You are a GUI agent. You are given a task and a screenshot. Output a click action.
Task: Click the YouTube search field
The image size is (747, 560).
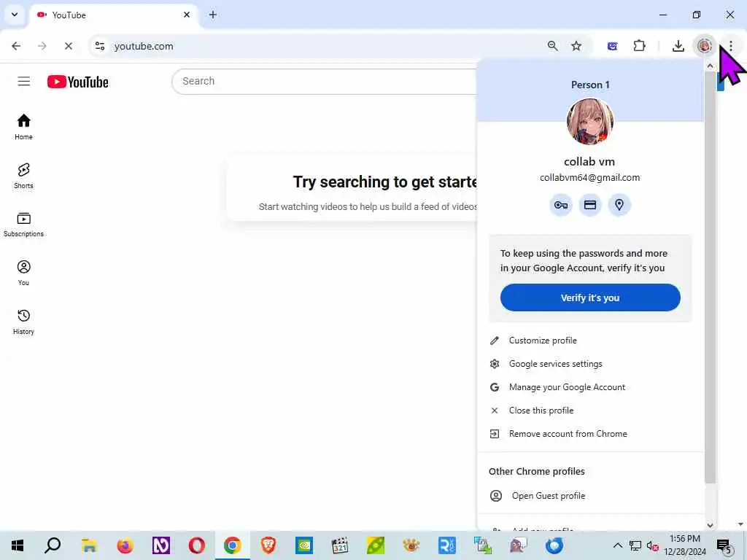[324, 82]
